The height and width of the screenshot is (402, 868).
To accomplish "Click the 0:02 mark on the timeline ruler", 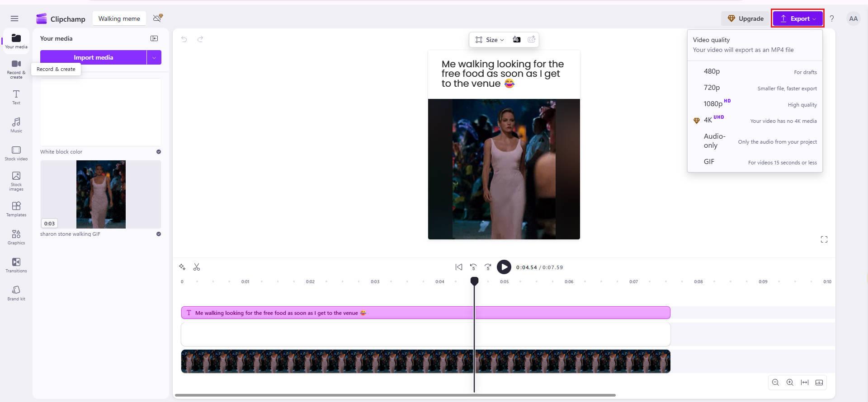I will point(310,281).
